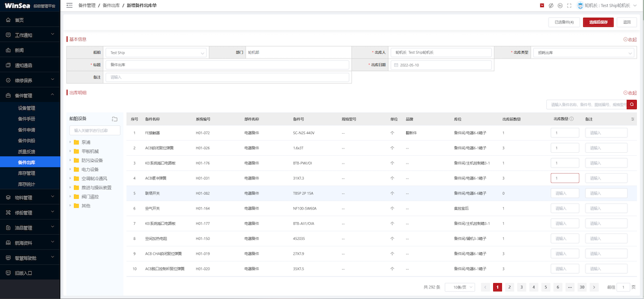Click the 修船管理 wrench icon
The image size is (644, 299).
8,212
